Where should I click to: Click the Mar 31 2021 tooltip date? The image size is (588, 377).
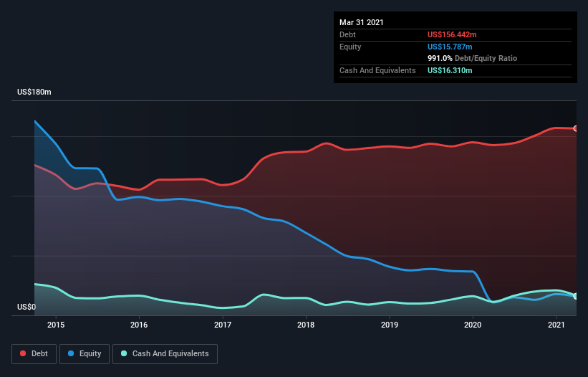click(362, 22)
